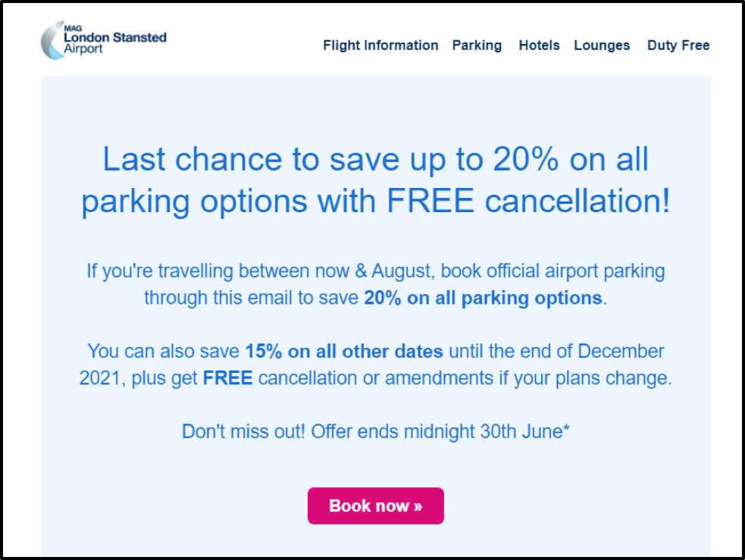The width and height of the screenshot is (745, 560).
Task: Visit the Duty Free navigation link
Action: click(x=678, y=45)
